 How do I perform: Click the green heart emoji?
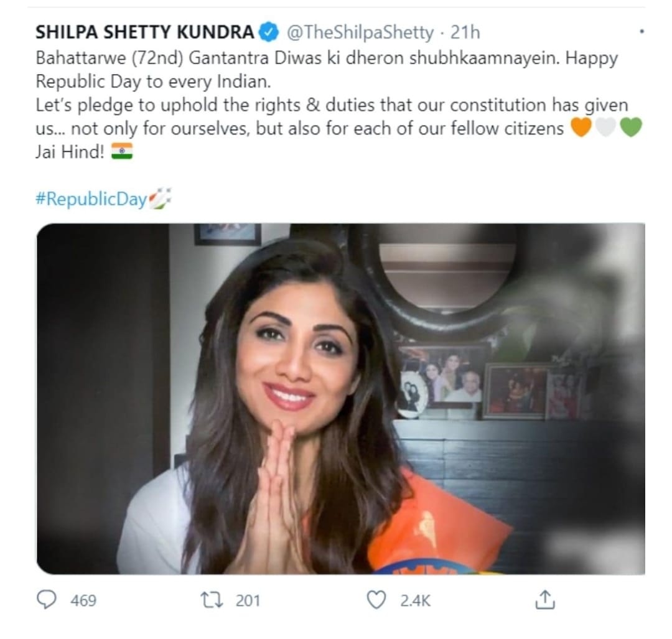(631, 128)
